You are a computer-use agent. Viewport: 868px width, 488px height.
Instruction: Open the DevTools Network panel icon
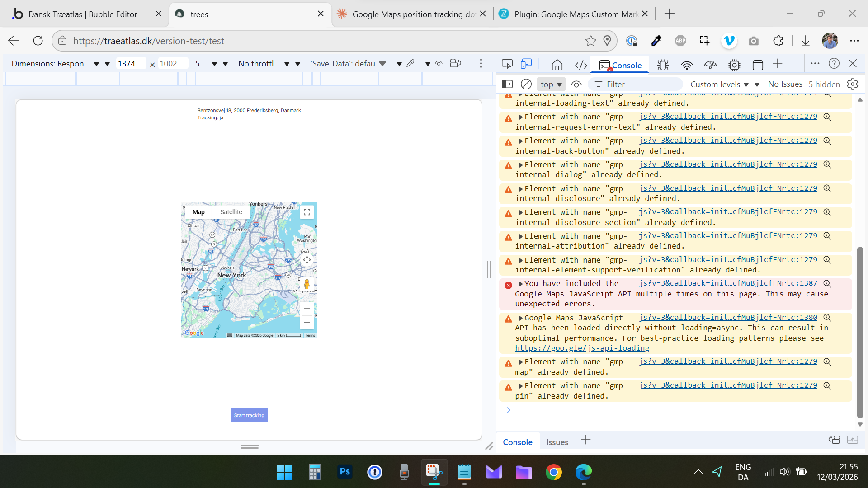point(687,65)
